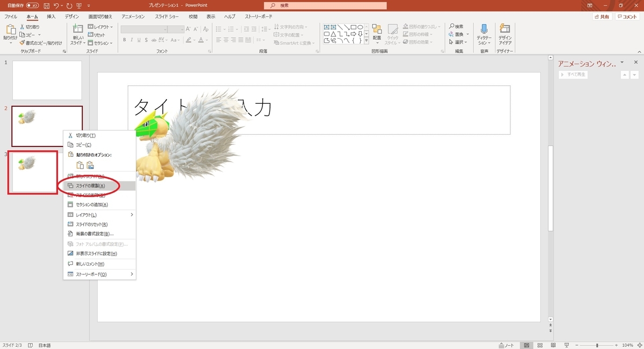Click the Cut (切り取り) ribbon button
The image size is (644, 349).
point(30,27)
